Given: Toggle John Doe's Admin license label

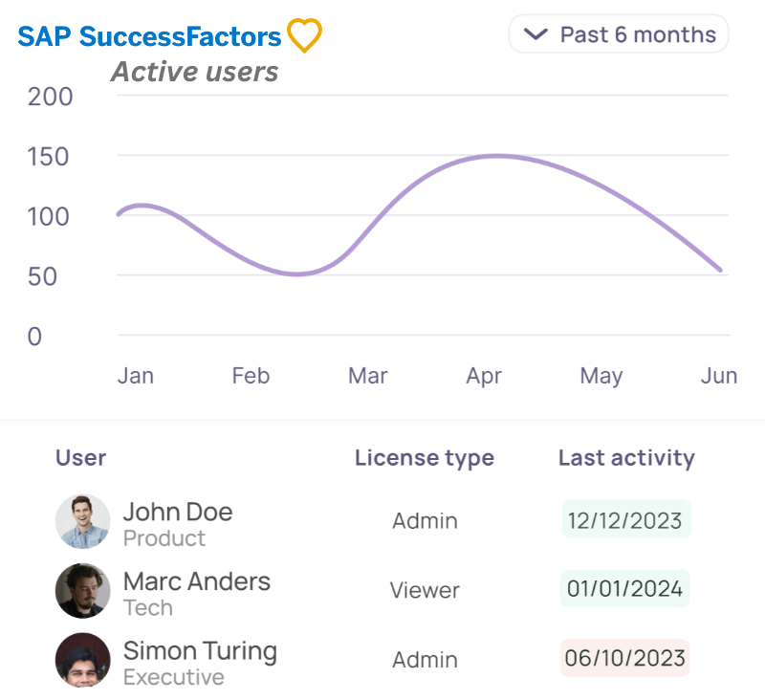Looking at the screenshot, I should 425,521.
